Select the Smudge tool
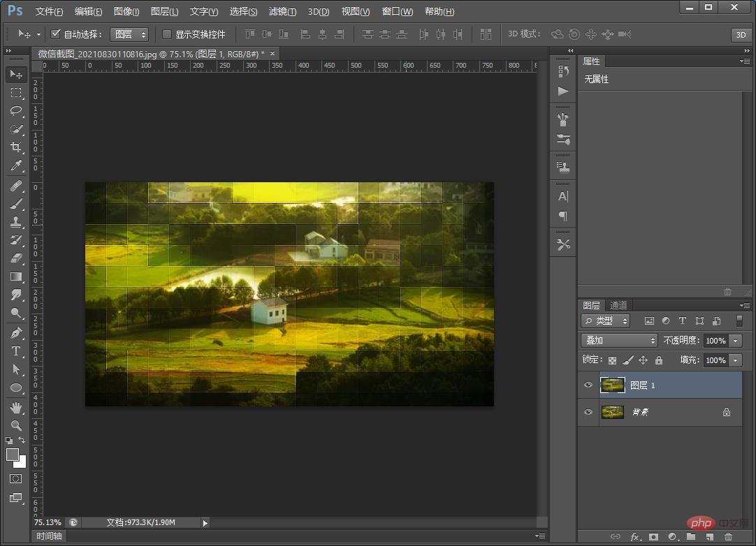This screenshot has width=756, height=546. 16,295
